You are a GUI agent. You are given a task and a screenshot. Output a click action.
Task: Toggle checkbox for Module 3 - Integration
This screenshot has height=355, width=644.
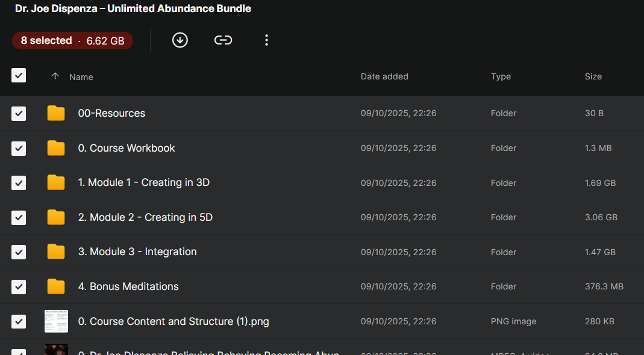click(19, 252)
